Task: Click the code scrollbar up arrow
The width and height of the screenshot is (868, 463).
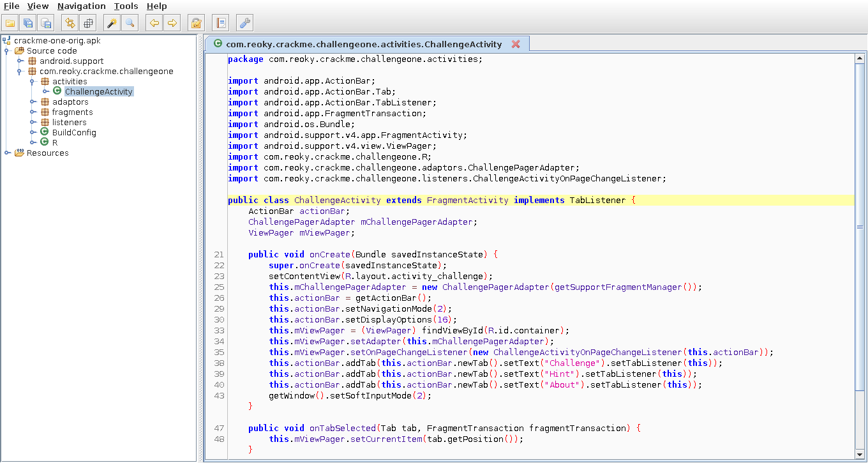Action: [860, 58]
